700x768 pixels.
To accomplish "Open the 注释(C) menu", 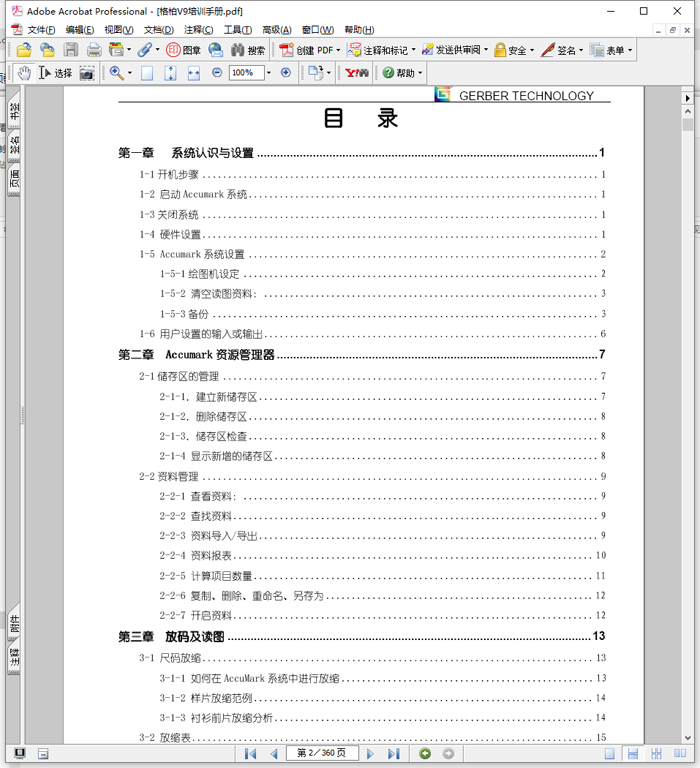I will [x=198, y=30].
